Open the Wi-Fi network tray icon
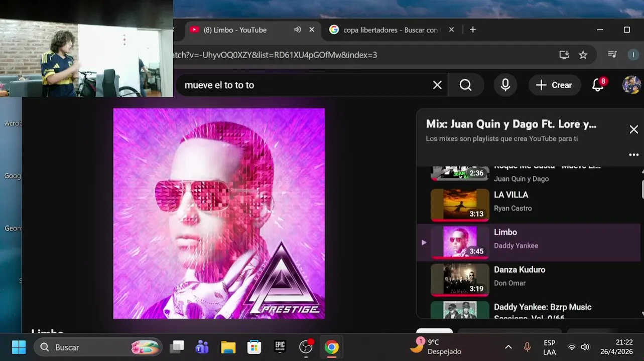This screenshot has height=361, width=644. point(571,347)
